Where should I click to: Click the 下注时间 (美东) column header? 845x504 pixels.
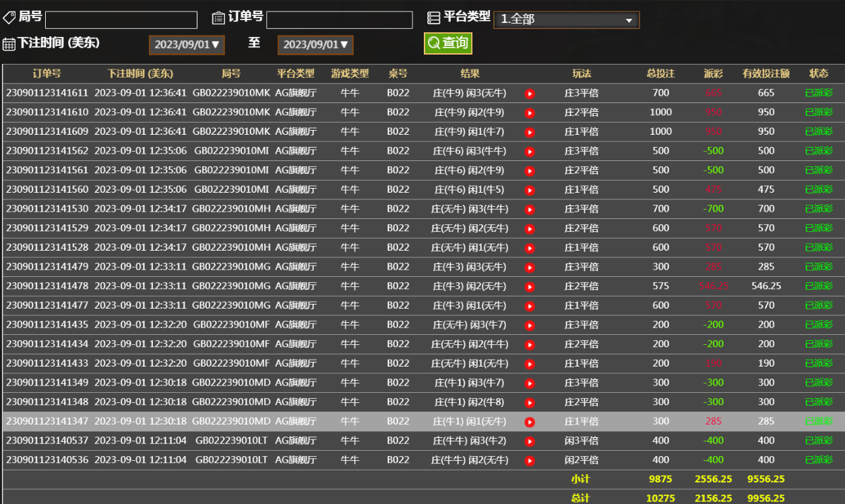(140, 73)
